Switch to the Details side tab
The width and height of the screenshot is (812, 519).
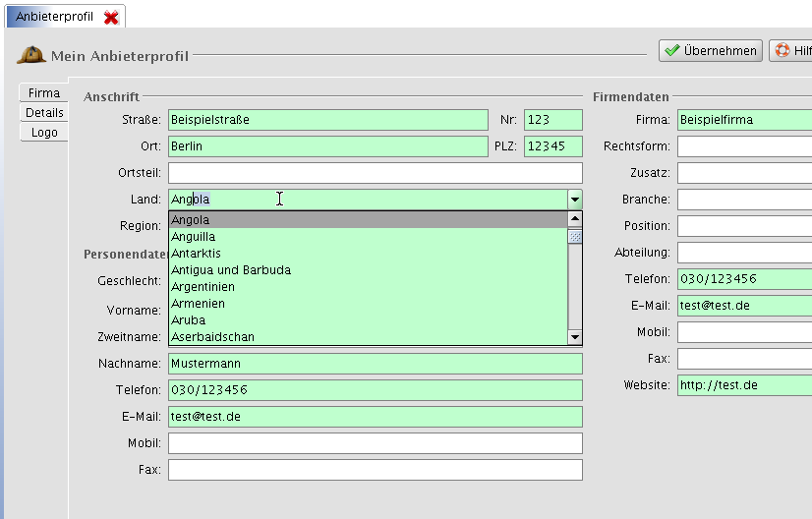44,113
